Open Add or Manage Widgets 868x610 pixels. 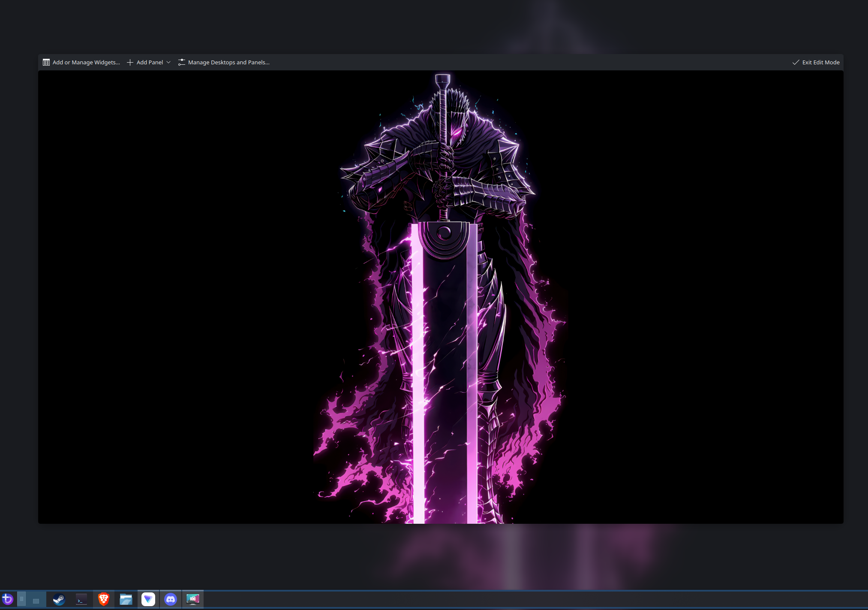86,62
